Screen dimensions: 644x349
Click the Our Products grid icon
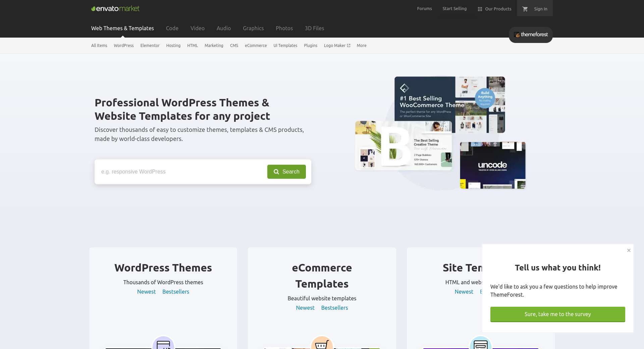480,9
